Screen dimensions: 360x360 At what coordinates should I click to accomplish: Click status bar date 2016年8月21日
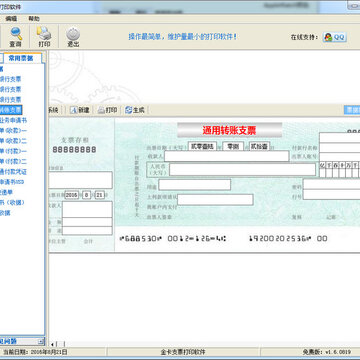(49, 352)
